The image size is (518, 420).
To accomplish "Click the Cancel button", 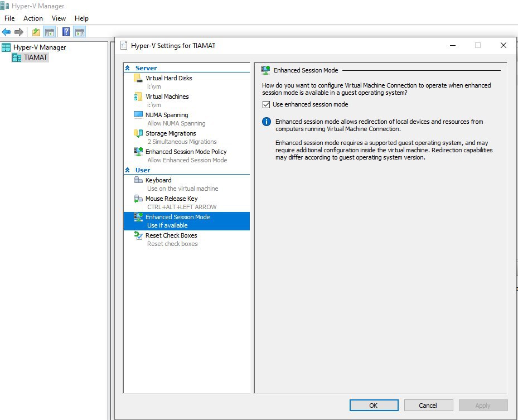I will click(x=428, y=405).
